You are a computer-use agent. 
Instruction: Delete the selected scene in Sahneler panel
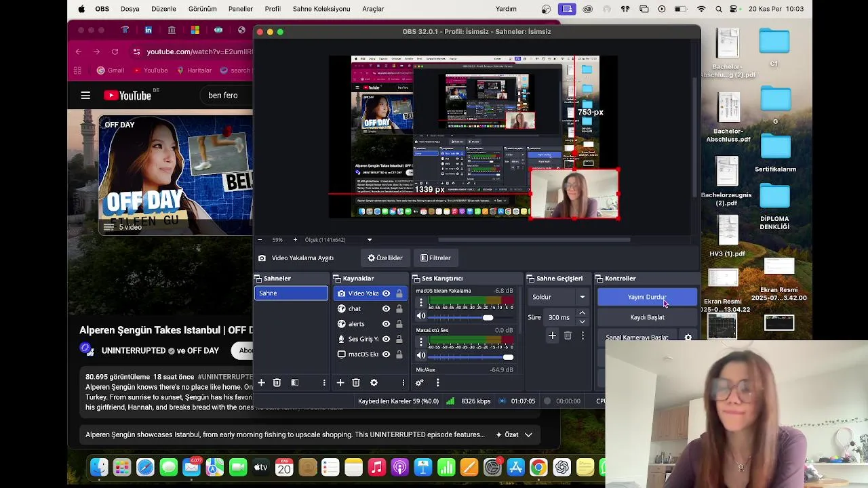[277, 383]
